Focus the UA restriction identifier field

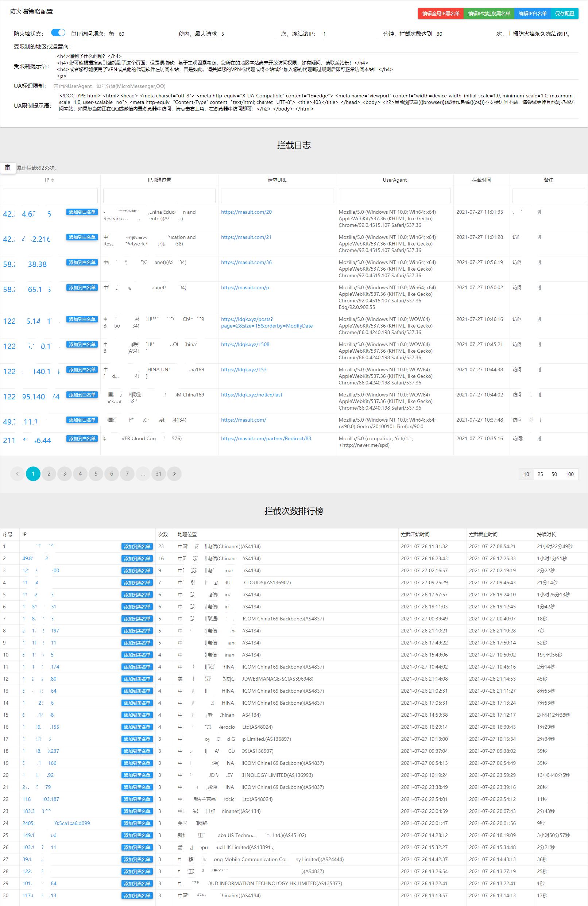(316, 86)
